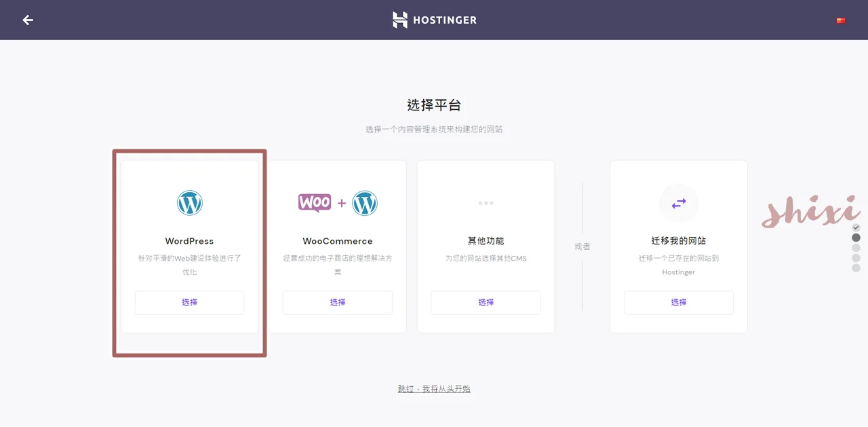The width and height of the screenshot is (868, 427).
Task: Choose WordPress with its 选择 button
Action: [189, 303]
